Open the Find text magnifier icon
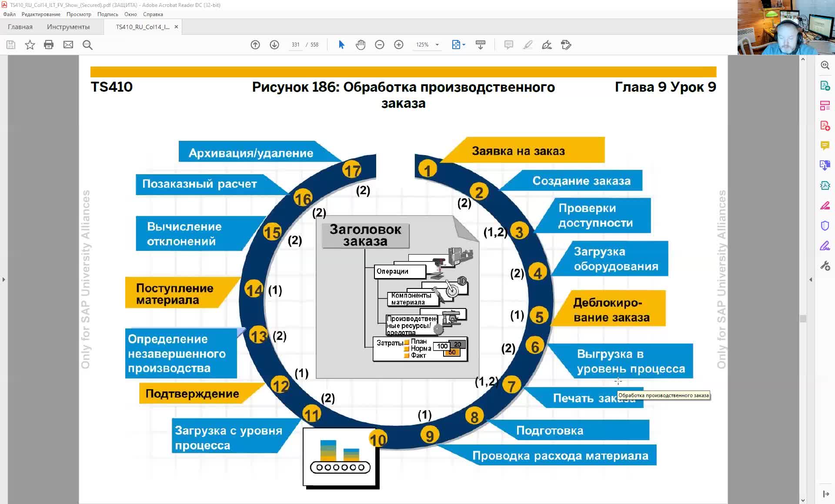The width and height of the screenshot is (835, 504). (87, 45)
